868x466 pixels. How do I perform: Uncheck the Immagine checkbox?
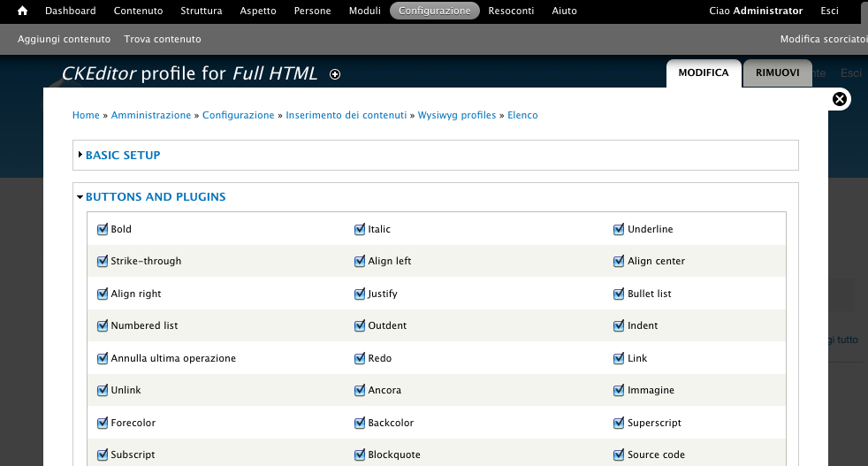619,390
